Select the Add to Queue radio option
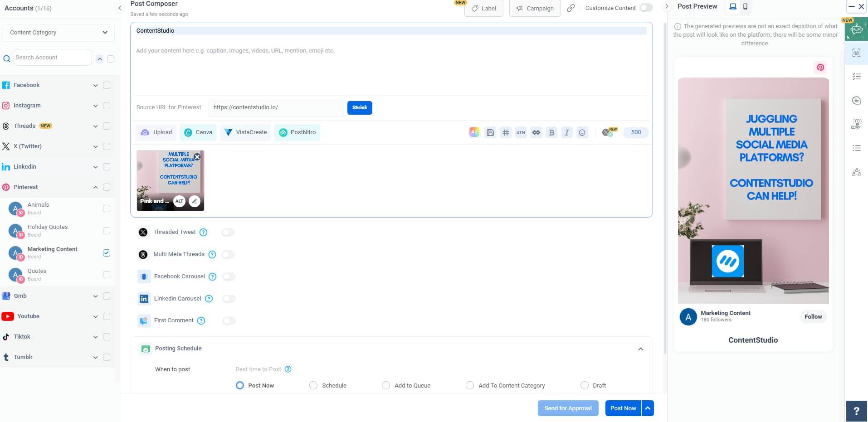 386,385
